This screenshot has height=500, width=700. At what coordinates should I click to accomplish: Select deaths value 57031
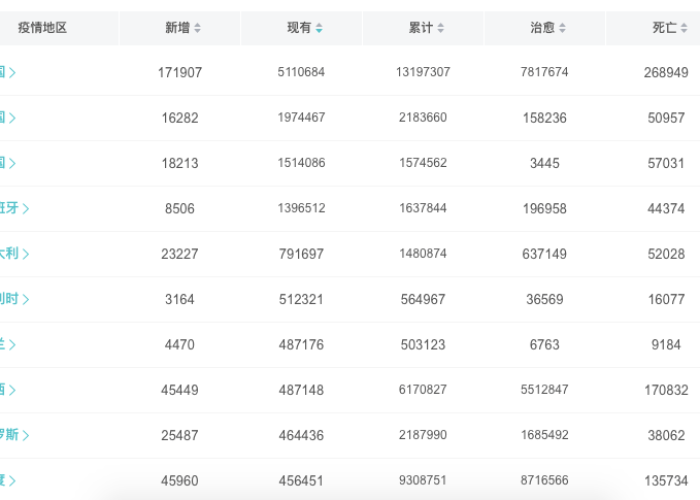pyautogui.click(x=666, y=163)
